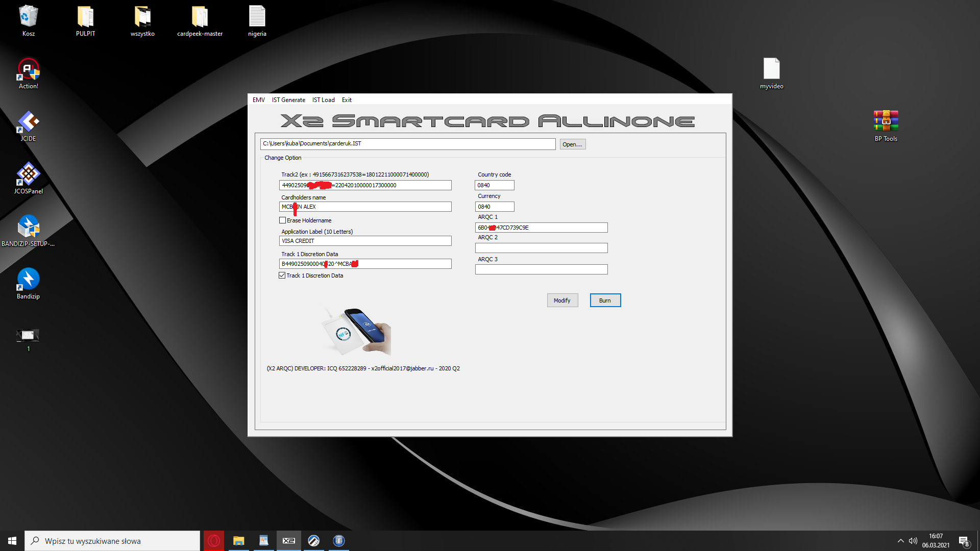Uncheck the Track 1 Discretion Data checkbox

coord(282,275)
